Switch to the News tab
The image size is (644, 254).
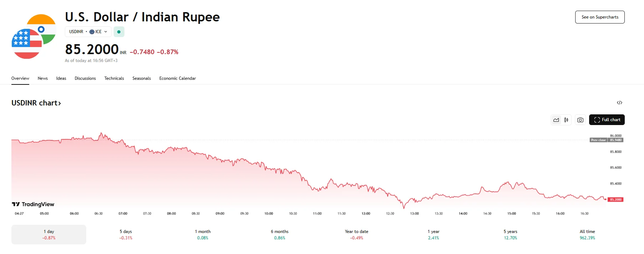(43, 78)
